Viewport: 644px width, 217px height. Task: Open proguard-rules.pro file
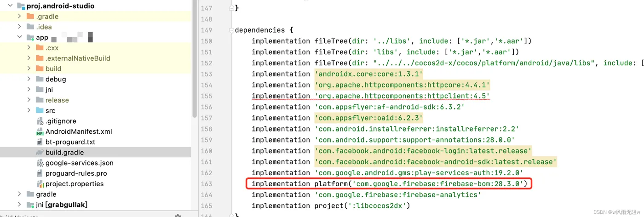pos(76,173)
